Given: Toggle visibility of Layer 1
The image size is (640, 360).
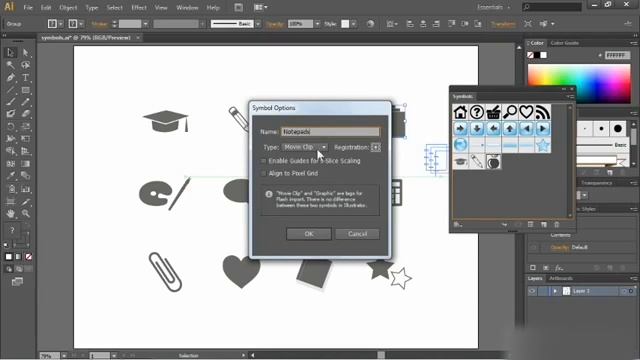Looking at the screenshot, I should tap(532, 291).
